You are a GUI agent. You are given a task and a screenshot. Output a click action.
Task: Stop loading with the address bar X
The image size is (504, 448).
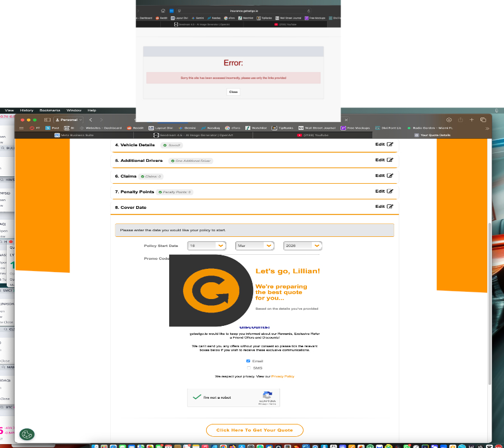346,120
